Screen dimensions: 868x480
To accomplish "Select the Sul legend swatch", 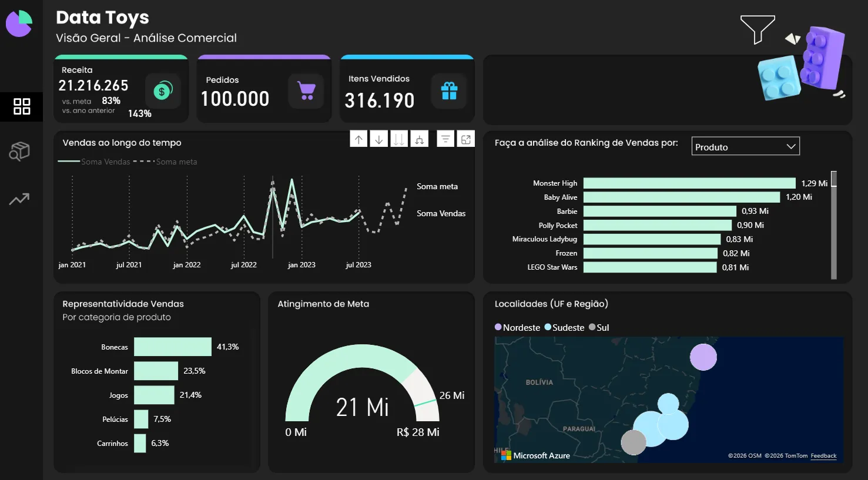I will click(x=592, y=327).
